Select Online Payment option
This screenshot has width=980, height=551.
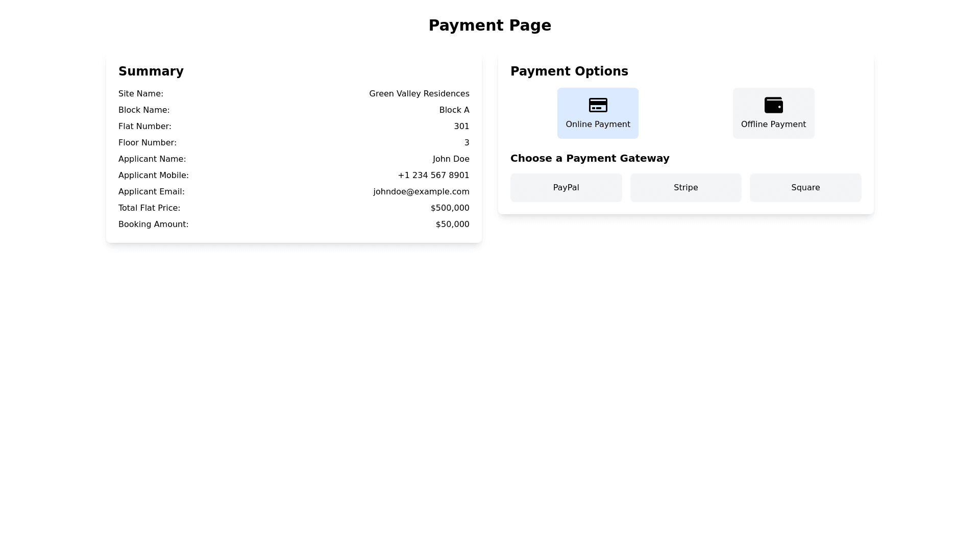point(598,124)
